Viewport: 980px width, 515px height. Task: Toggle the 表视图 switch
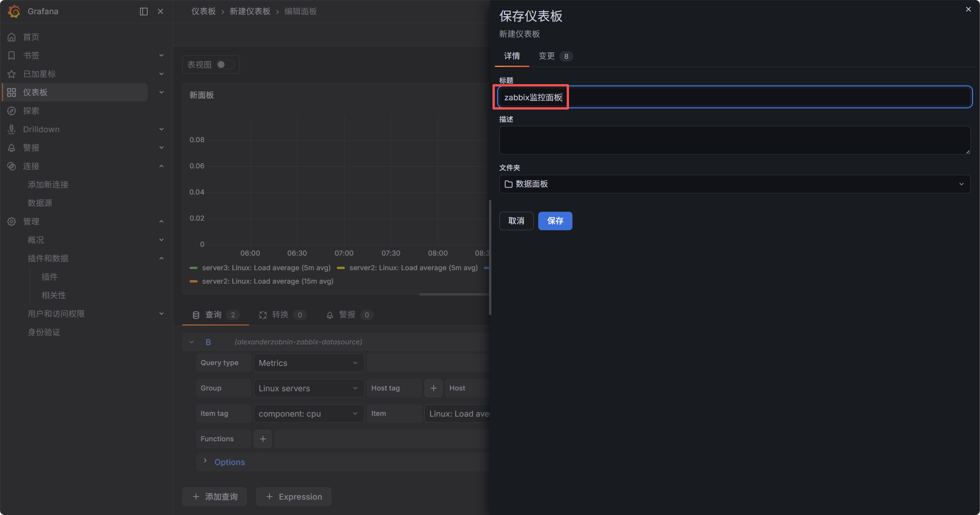(225, 65)
